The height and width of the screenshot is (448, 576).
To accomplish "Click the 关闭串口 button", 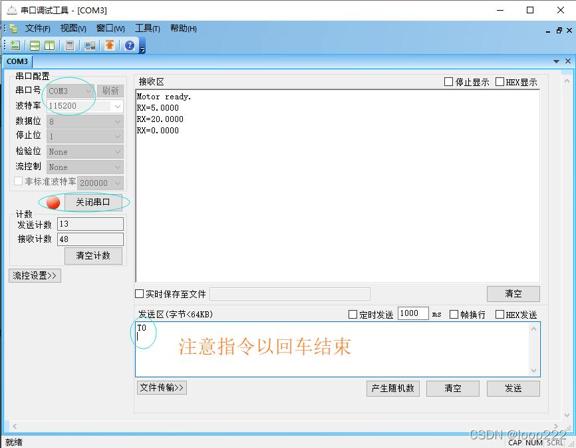I will coord(93,202).
